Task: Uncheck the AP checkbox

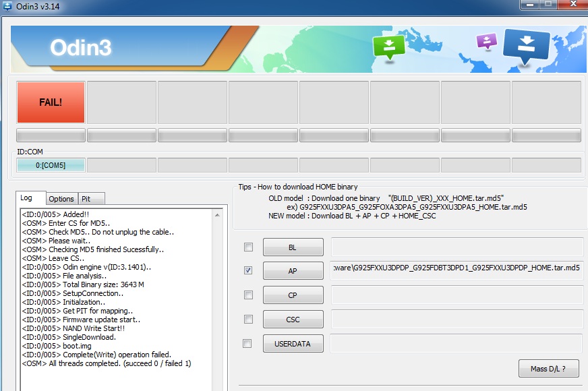Action: (x=248, y=270)
